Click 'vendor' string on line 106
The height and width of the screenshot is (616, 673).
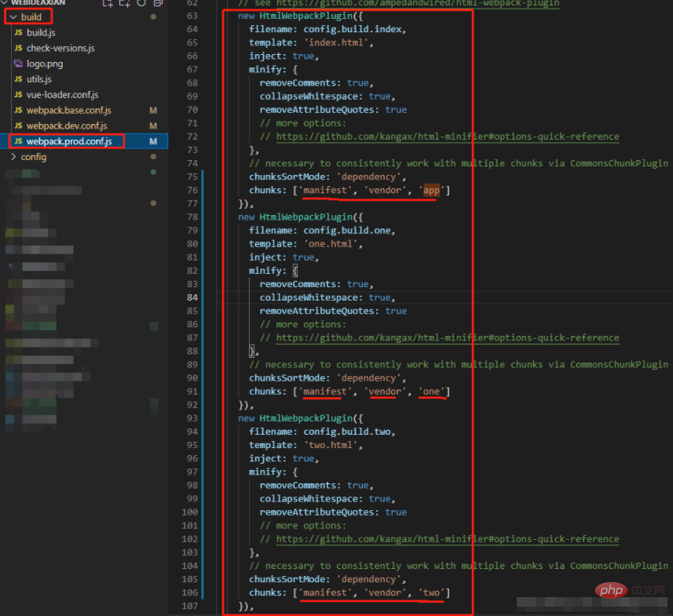385,592
